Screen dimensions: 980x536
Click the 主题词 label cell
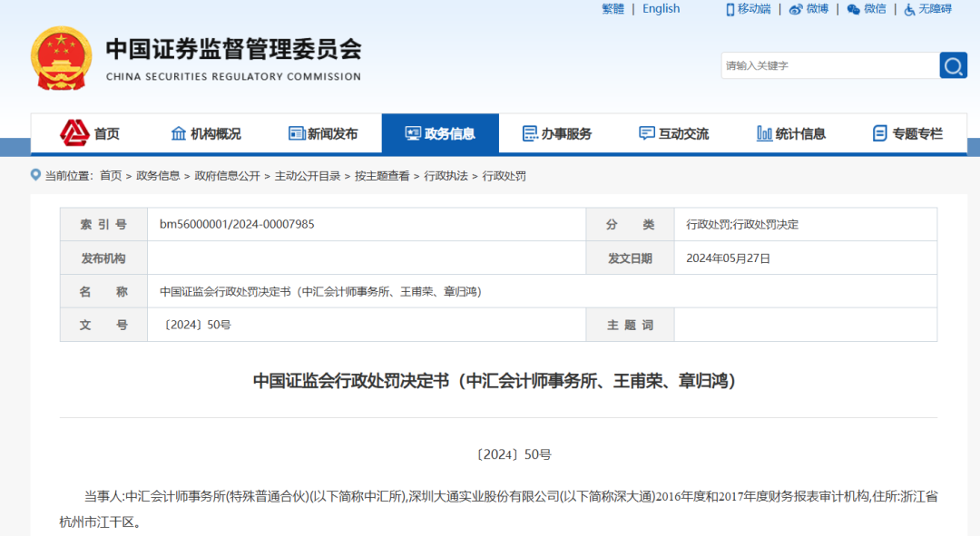[630, 325]
